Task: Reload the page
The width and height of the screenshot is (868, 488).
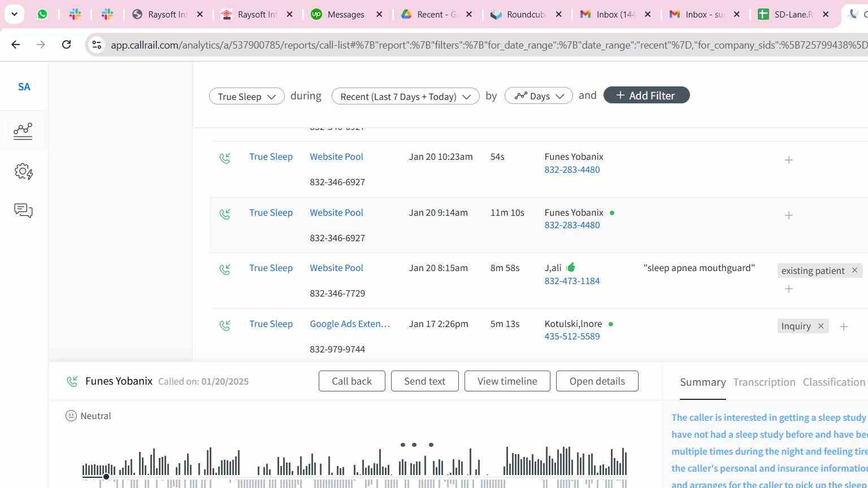Action: click(x=66, y=44)
